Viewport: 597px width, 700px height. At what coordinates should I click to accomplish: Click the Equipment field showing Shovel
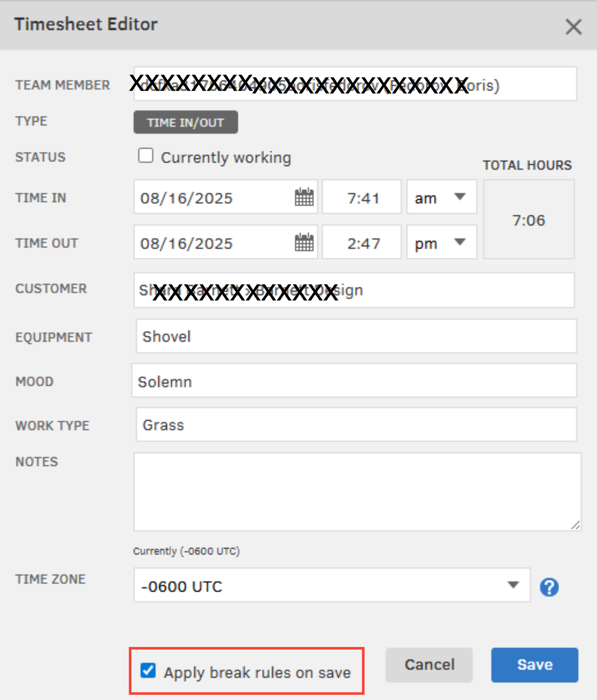click(356, 336)
